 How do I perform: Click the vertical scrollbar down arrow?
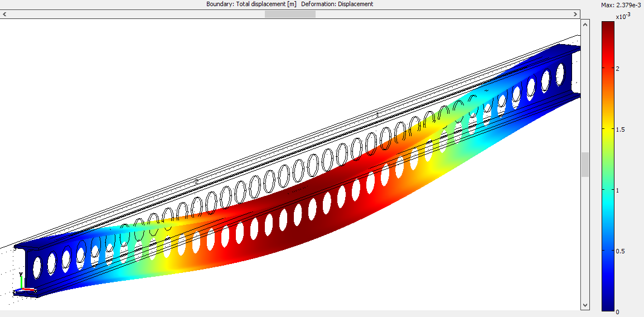tap(585, 305)
